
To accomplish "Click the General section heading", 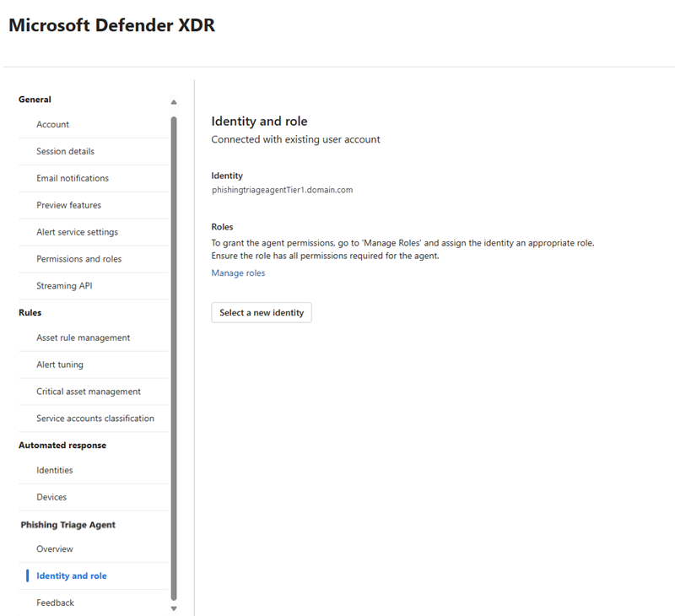I will pos(35,100).
